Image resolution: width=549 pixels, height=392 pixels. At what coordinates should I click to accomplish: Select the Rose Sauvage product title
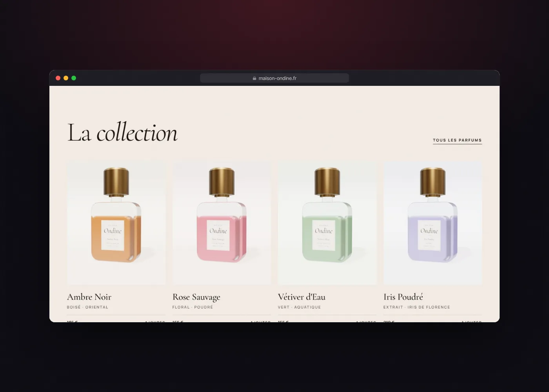point(196,297)
